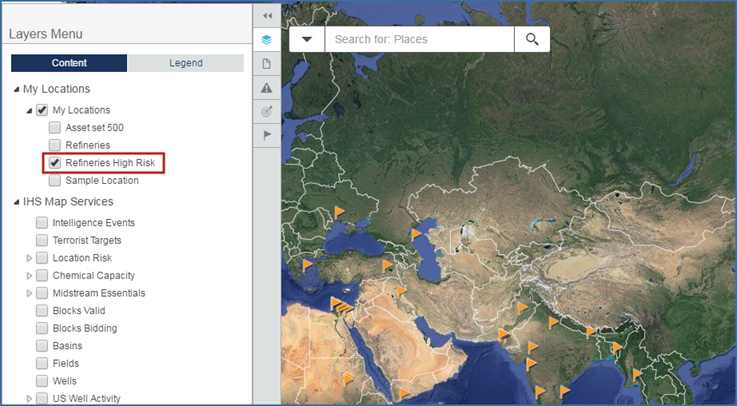This screenshot has width=737, height=406.
Task: Click the Intelligence Events label
Action: click(x=94, y=223)
